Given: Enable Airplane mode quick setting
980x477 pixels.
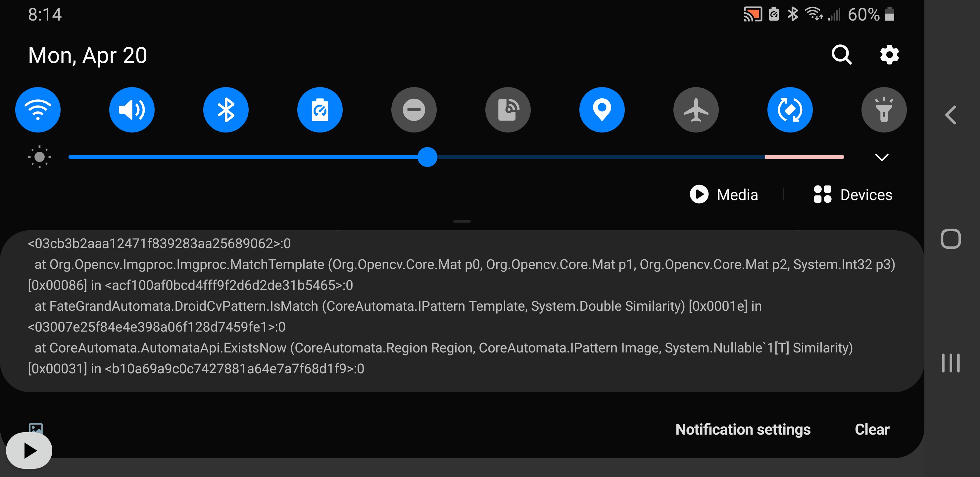Looking at the screenshot, I should (696, 110).
